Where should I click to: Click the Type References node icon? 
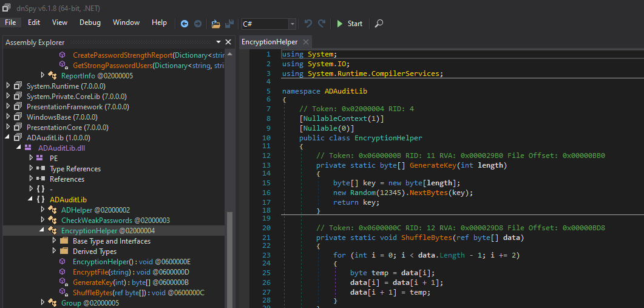pyautogui.click(x=40, y=169)
